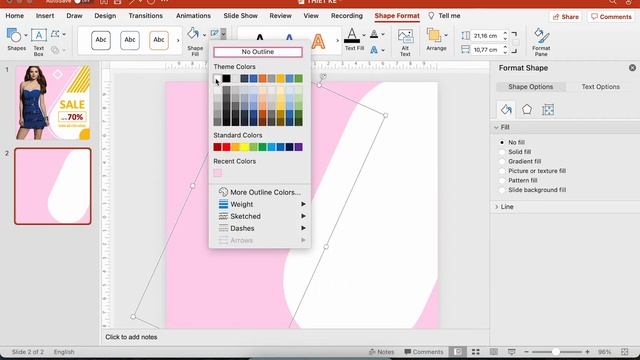640x360 pixels.
Task: Select slide 1 thumbnail
Action: 53,103
